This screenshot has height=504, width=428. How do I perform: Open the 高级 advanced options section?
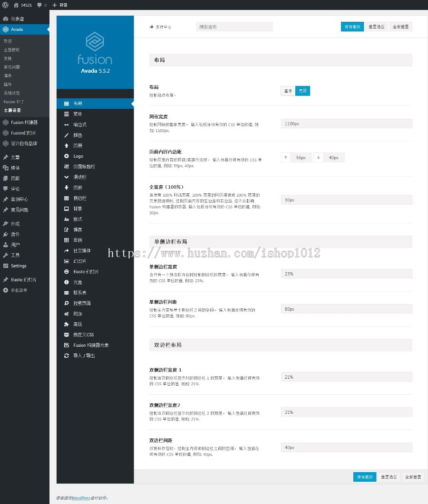pos(95,324)
